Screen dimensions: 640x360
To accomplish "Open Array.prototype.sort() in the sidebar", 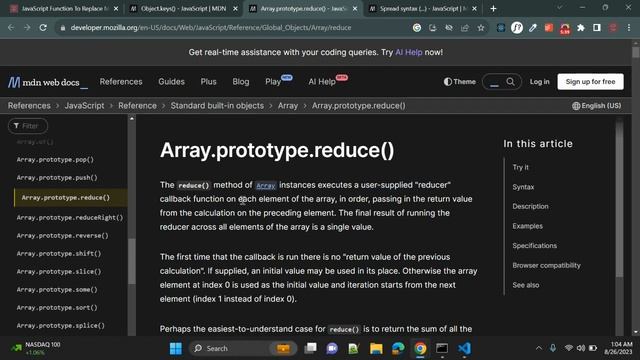I will click(x=57, y=307).
